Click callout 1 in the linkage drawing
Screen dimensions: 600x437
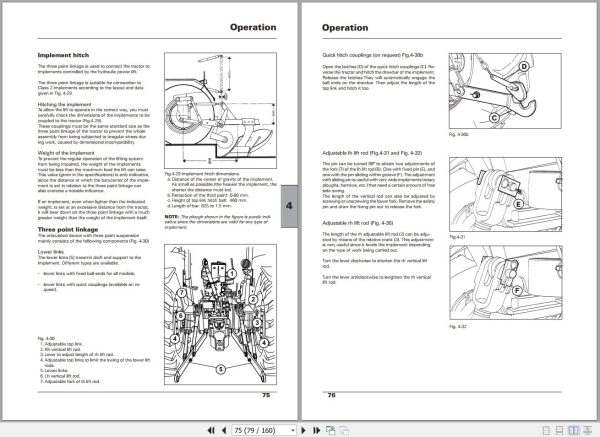click(x=232, y=274)
